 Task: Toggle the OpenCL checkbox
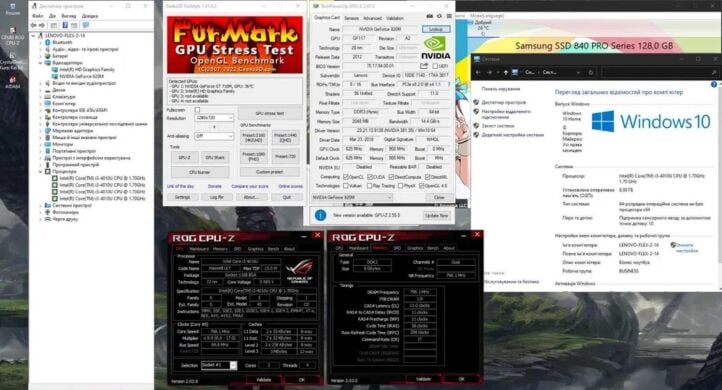click(346, 177)
